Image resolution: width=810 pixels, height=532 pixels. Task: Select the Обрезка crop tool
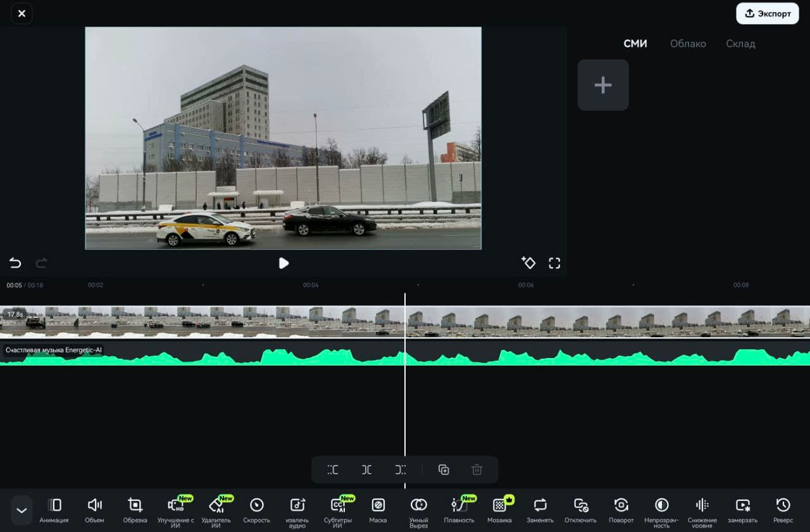pyautogui.click(x=135, y=510)
